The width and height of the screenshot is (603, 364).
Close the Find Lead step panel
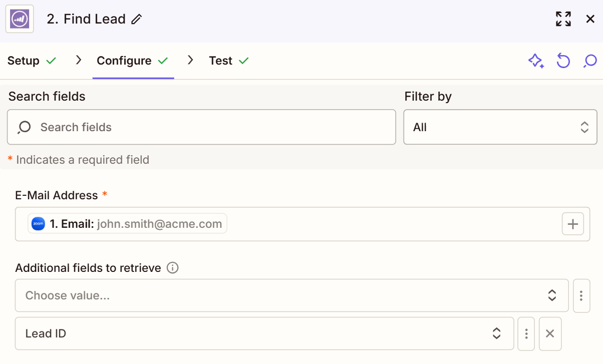[x=590, y=19]
